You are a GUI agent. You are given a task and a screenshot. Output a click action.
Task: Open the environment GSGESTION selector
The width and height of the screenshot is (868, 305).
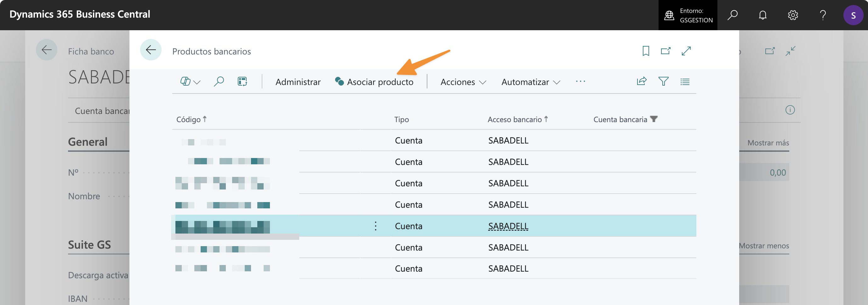[x=688, y=15]
